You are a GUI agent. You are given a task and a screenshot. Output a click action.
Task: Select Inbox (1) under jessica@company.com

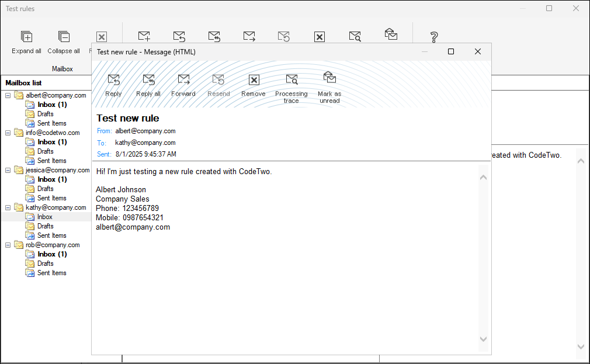(52, 179)
